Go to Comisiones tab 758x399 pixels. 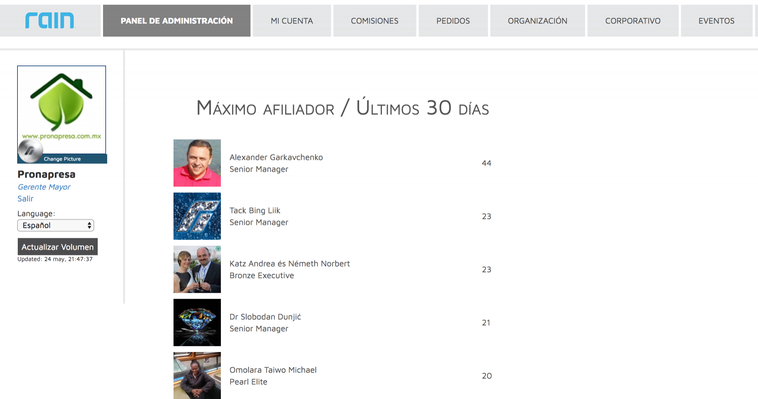(374, 21)
